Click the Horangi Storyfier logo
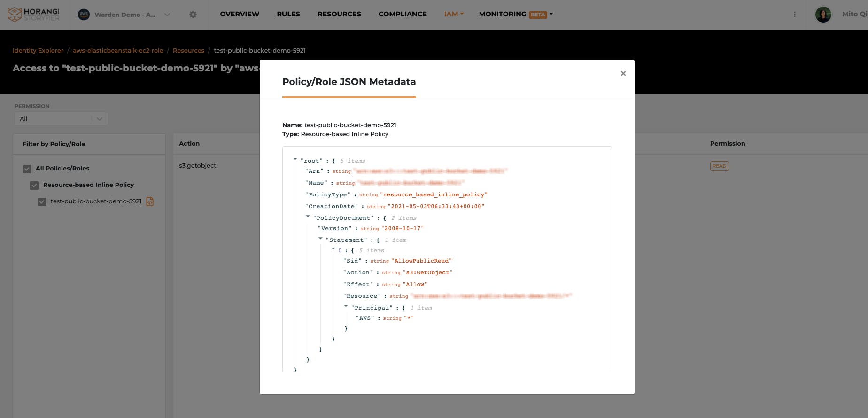Viewport: 868px width, 418px height. click(x=34, y=15)
